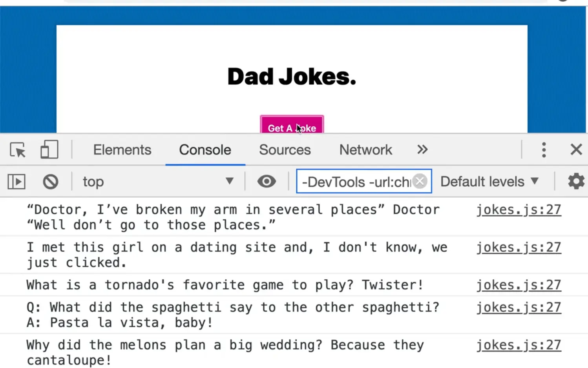Image resolution: width=588 pixels, height=368 pixels.
Task: Open console settings gear icon
Action: pyautogui.click(x=576, y=181)
